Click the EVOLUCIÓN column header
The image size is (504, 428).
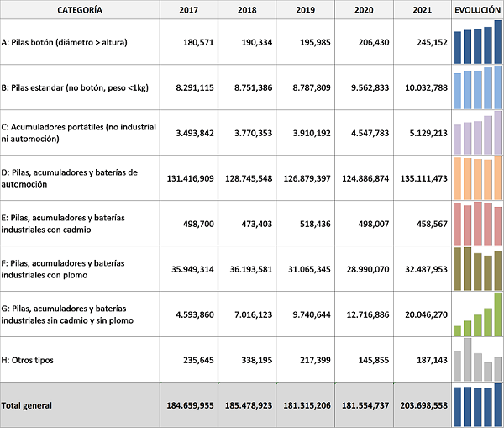click(x=477, y=10)
